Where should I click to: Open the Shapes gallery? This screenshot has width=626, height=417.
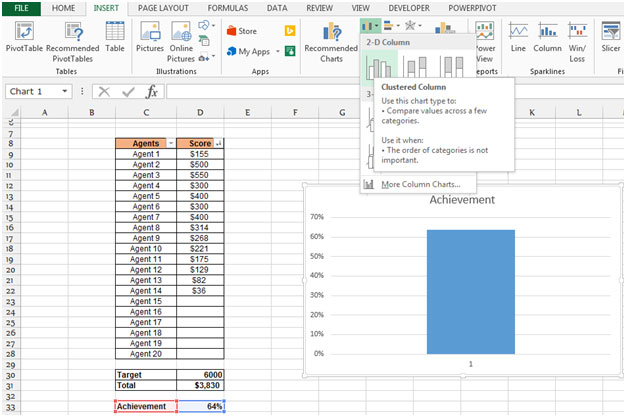tap(206, 26)
